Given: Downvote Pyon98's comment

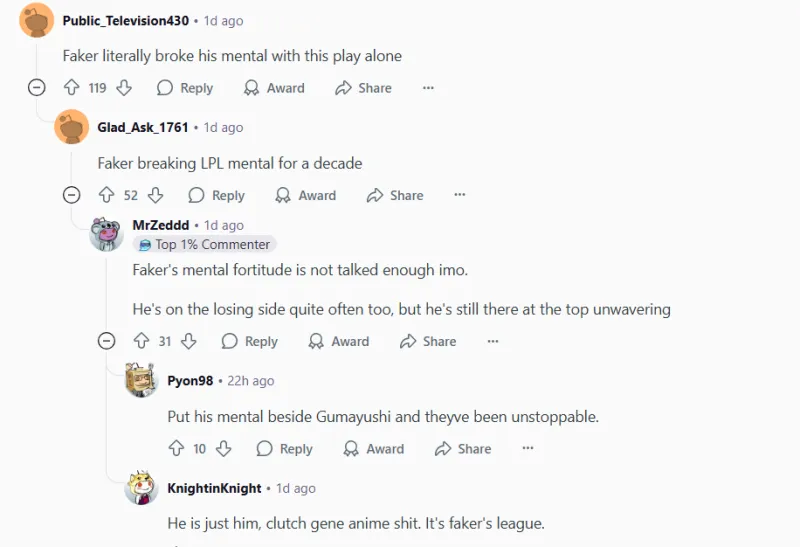Looking at the screenshot, I should [224, 448].
